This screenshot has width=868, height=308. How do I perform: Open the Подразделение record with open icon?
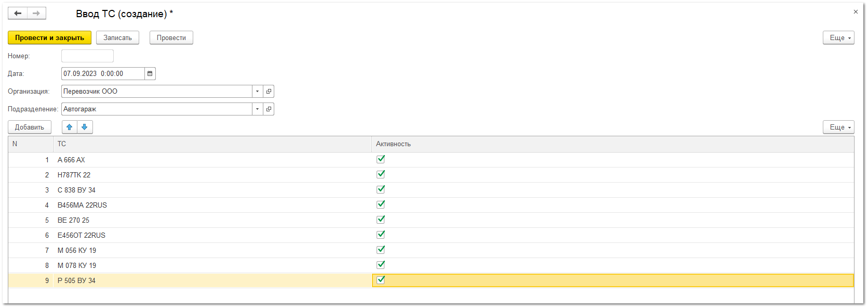pos(269,109)
